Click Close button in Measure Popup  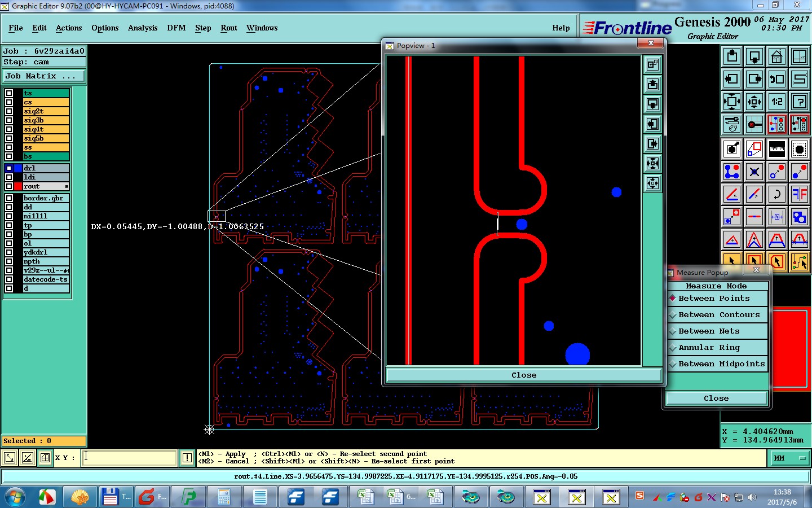[716, 398]
